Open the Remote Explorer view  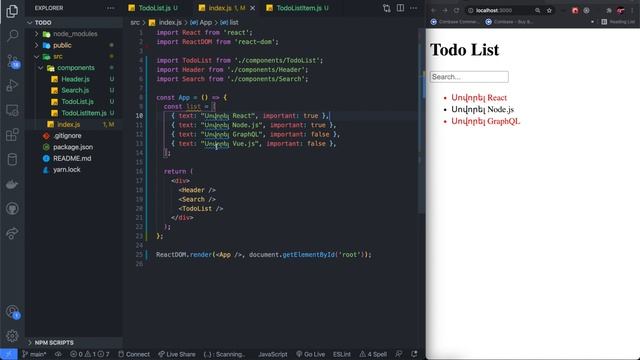pos(12,110)
